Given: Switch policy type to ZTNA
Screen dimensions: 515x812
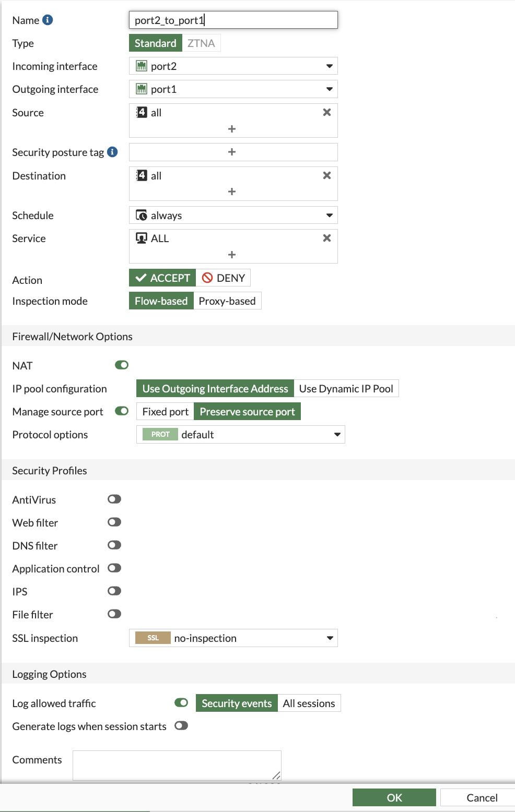Looking at the screenshot, I should coord(202,43).
